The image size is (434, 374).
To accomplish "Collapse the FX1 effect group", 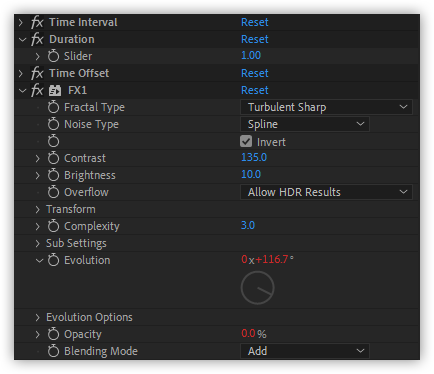I will point(22,91).
